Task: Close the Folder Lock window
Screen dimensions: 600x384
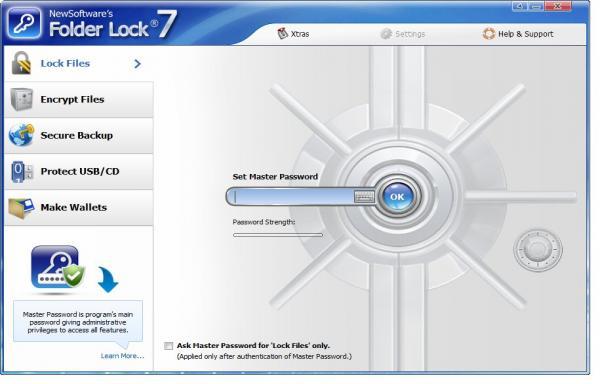Action: coord(558,6)
